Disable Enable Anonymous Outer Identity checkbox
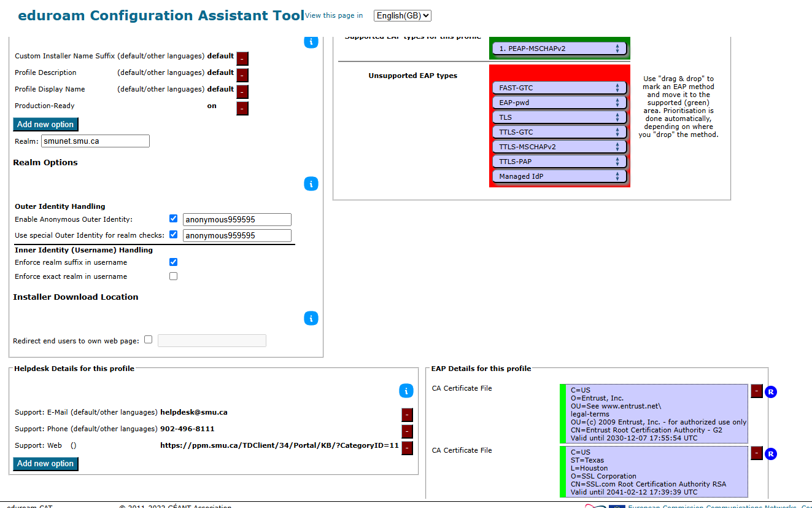The image size is (812, 508). tap(173, 219)
